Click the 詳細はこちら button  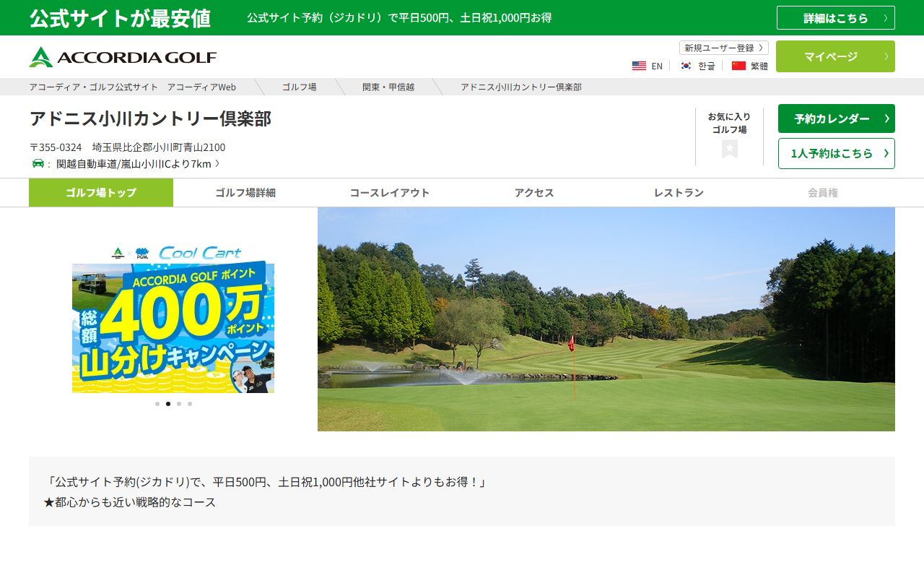(836, 18)
